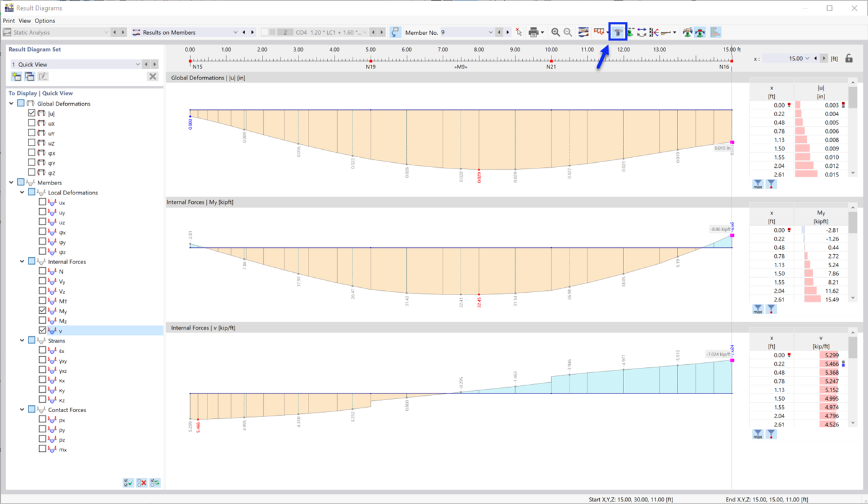Image resolution: width=868 pixels, height=504 pixels.
Task: Click the first green support display icon
Action: pos(687,32)
